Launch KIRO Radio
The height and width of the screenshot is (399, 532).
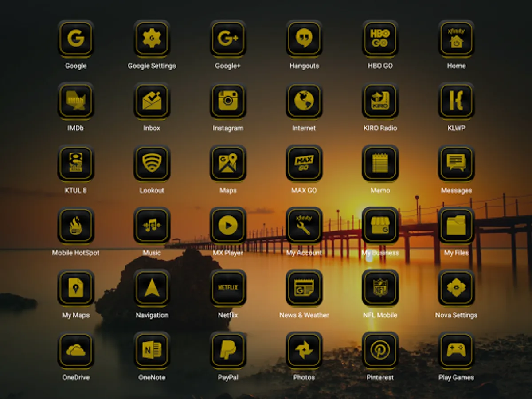380,101
